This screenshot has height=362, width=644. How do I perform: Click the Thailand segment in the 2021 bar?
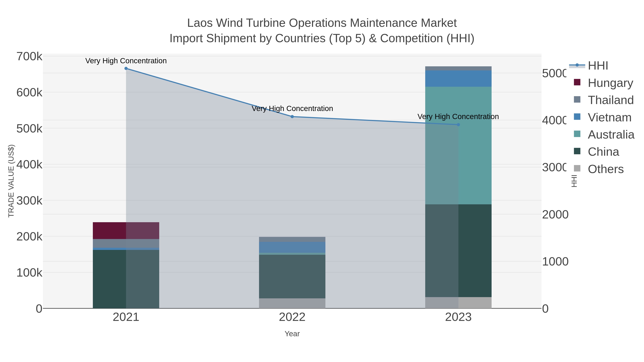pyautogui.click(x=126, y=243)
